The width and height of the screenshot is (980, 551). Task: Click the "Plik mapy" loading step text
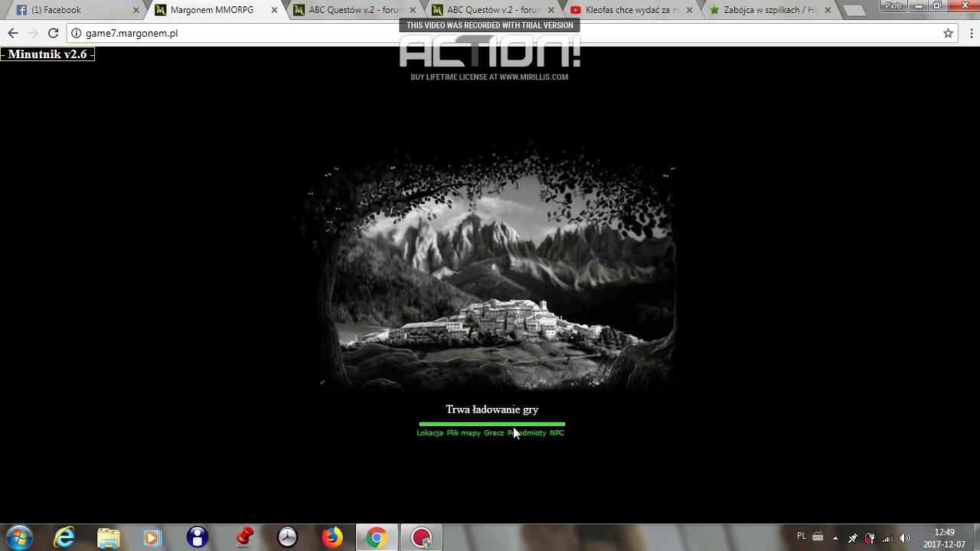(463, 433)
